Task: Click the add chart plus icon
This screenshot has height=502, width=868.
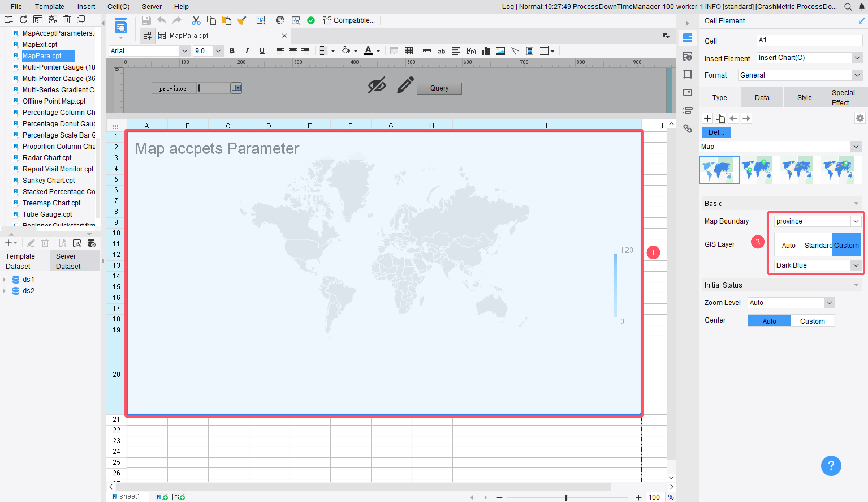Action: click(707, 118)
